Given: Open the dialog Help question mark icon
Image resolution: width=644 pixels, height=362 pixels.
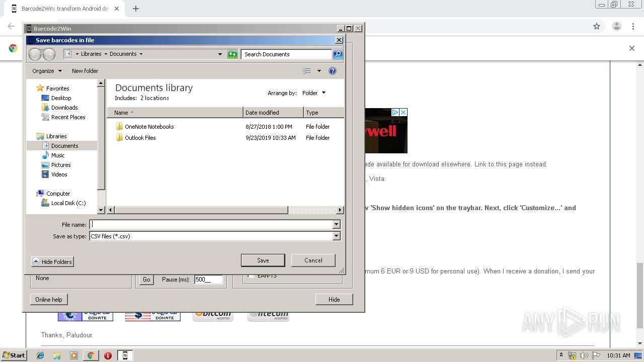Looking at the screenshot, I should click(332, 71).
